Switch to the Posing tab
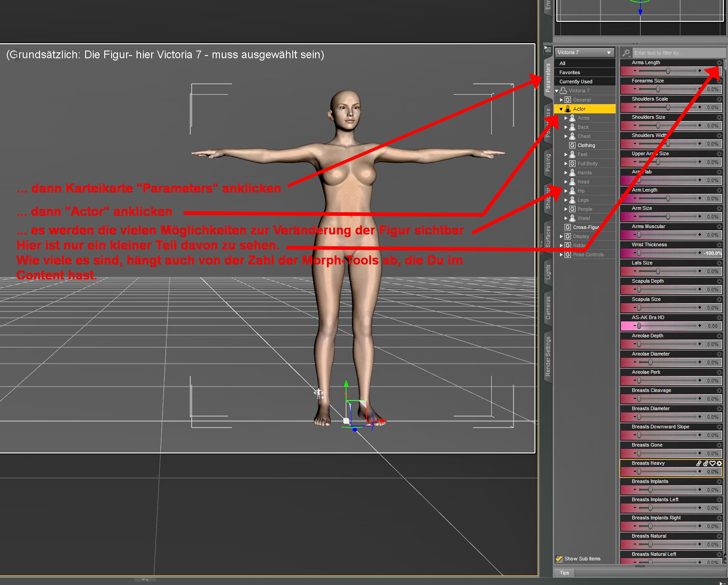The width and height of the screenshot is (728, 585). point(548,163)
